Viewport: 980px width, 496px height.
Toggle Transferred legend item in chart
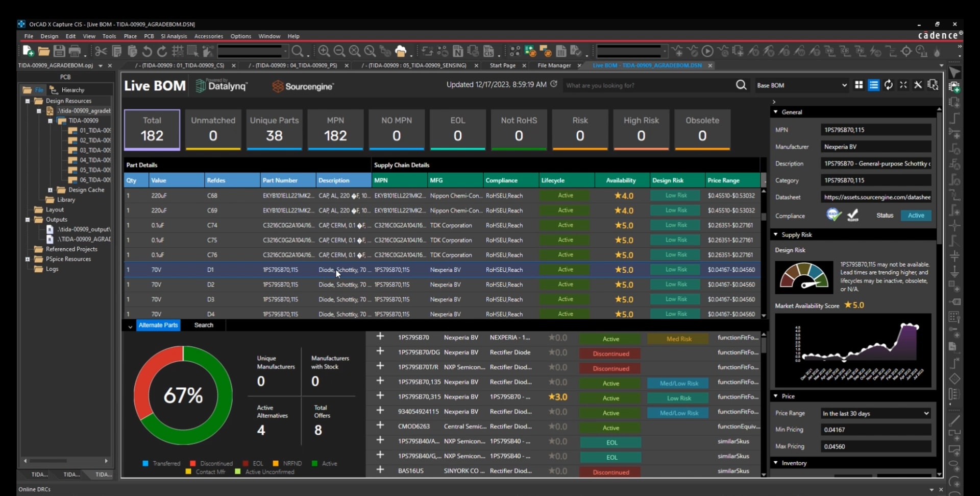(x=161, y=463)
